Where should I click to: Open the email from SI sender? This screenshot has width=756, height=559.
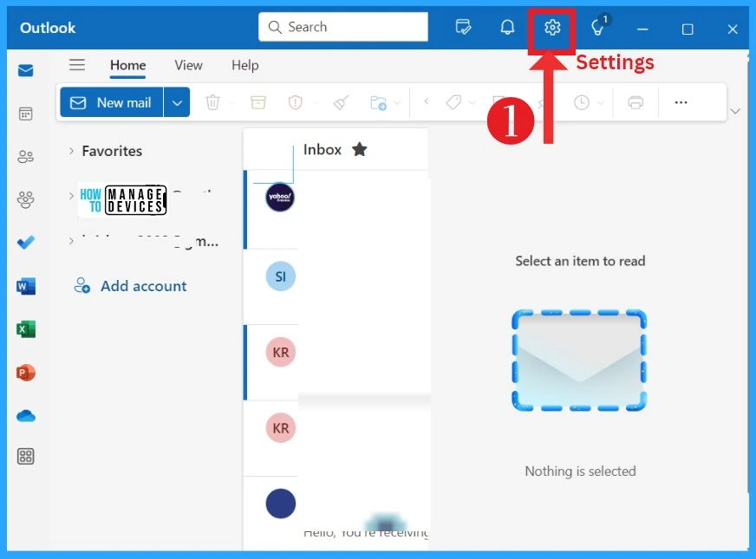pos(337,287)
